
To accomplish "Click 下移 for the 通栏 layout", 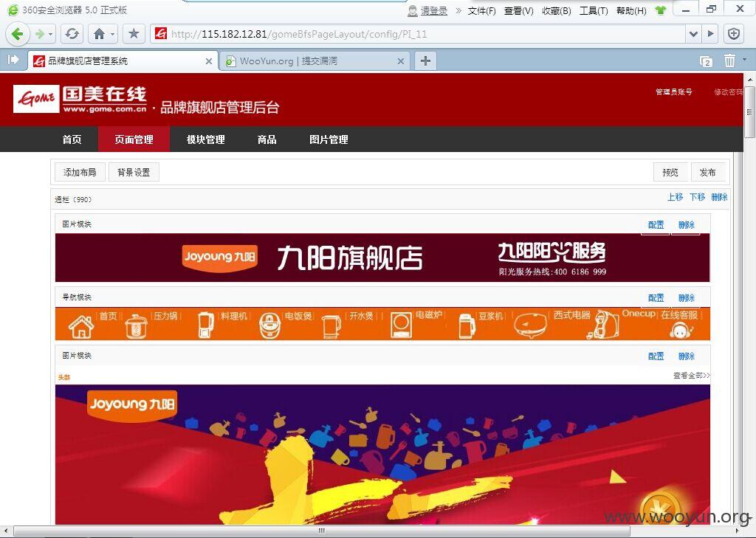I will coord(697,197).
